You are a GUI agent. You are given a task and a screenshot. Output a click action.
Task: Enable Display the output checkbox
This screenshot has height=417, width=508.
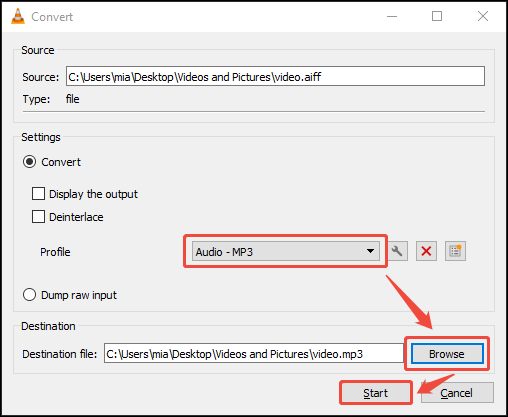[x=38, y=194]
